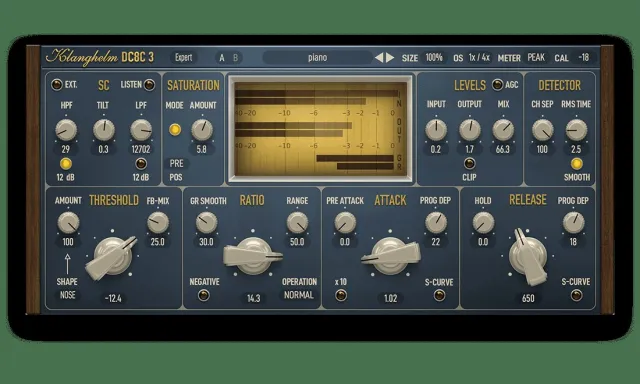Click the FB-MIX value 25.0
The width and height of the screenshot is (640, 384).
tap(158, 242)
